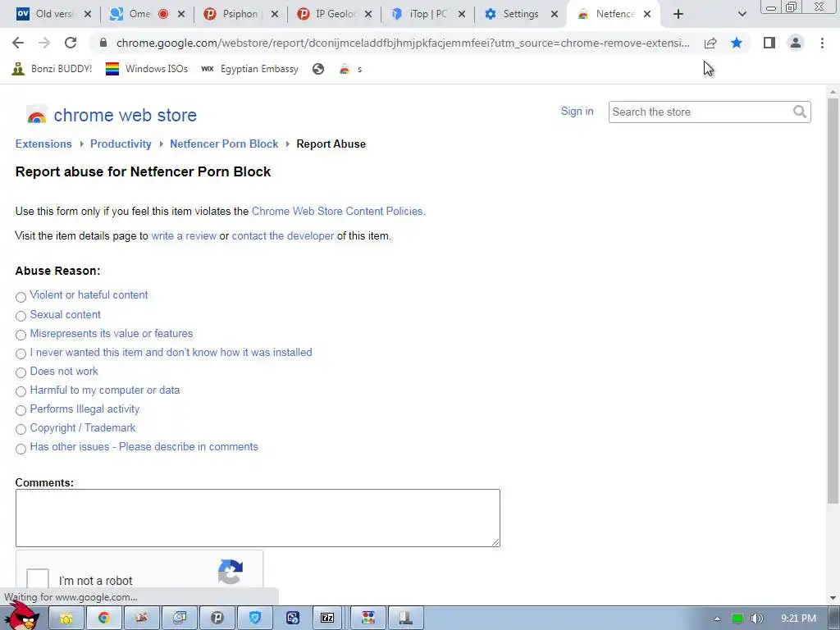Open the Egyptian Embassy bookmark
This screenshot has width=840, height=630.
click(249, 69)
